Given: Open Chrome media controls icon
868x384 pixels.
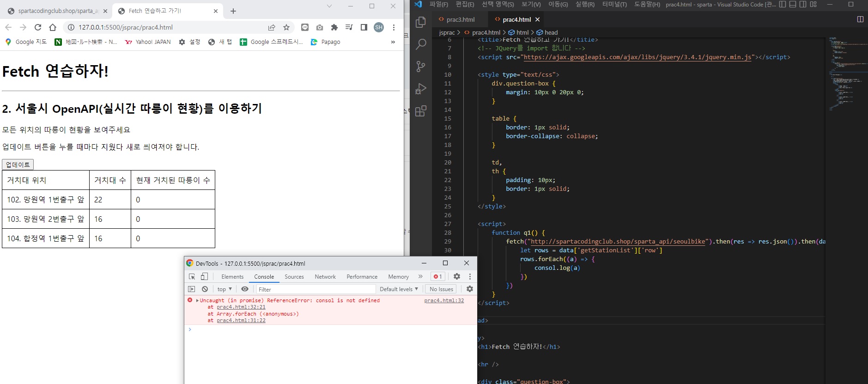Looking at the screenshot, I should pos(349,27).
